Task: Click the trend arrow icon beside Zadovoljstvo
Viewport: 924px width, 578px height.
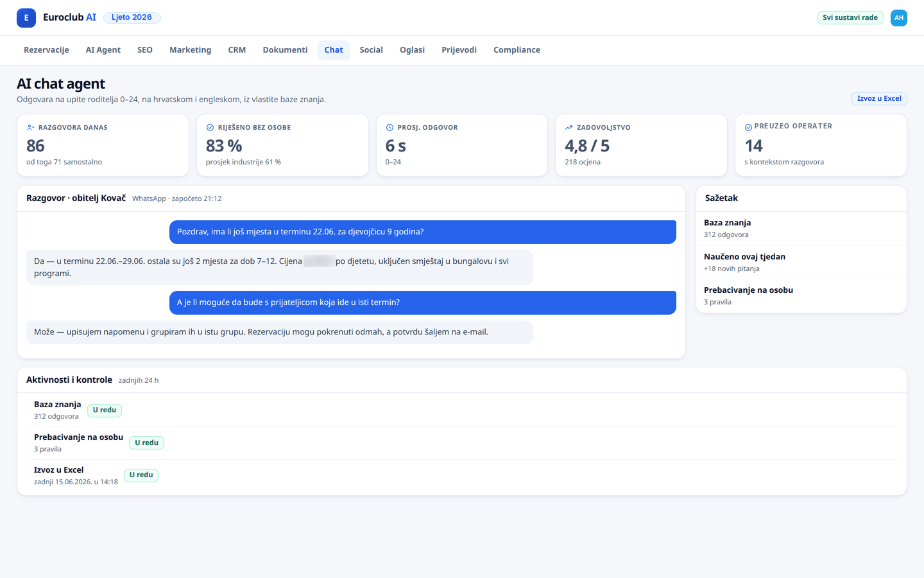Action: coord(569,128)
